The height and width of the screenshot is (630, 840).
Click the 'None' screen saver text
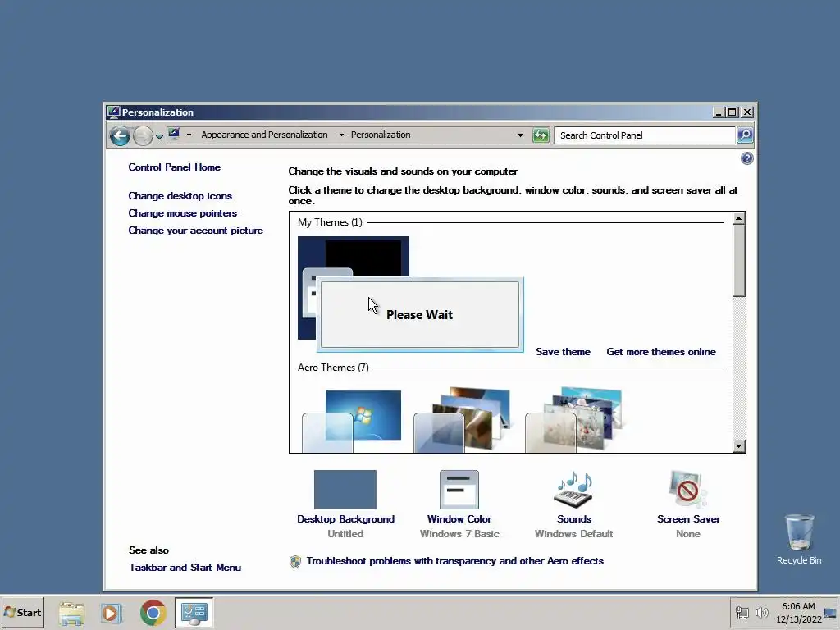(x=688, y=534)
